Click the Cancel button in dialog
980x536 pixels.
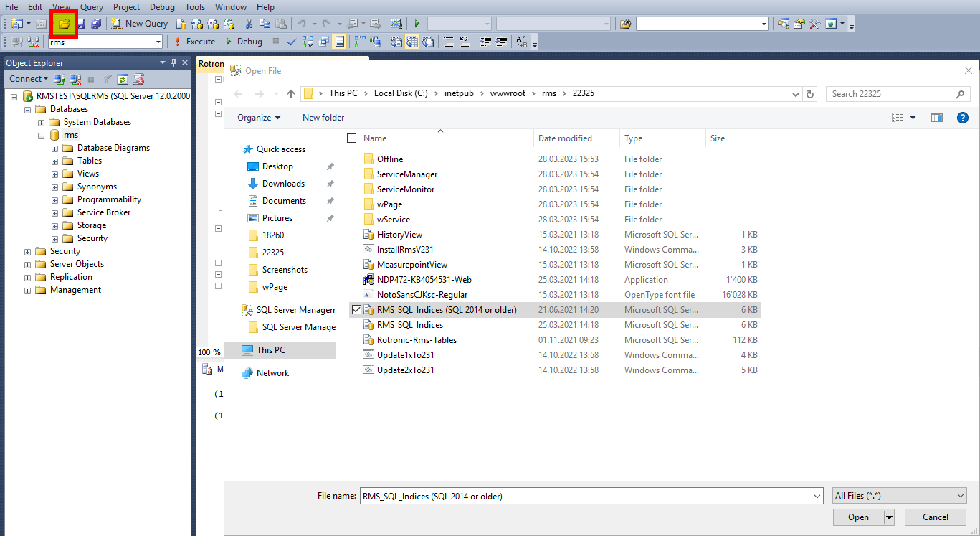pos(936,517)
